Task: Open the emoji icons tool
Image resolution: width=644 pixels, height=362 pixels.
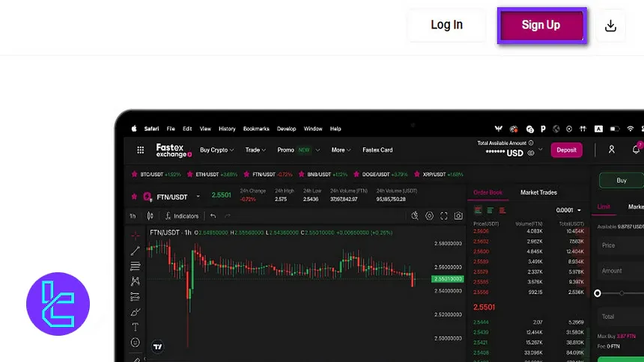Action: (135, 343)
